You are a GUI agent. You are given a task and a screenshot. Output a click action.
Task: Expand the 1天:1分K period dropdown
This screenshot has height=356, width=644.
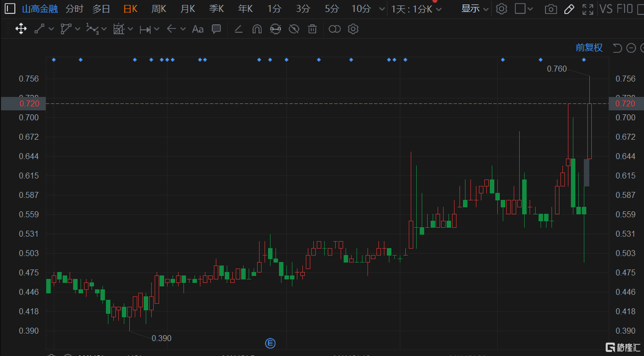coord(416,9)
